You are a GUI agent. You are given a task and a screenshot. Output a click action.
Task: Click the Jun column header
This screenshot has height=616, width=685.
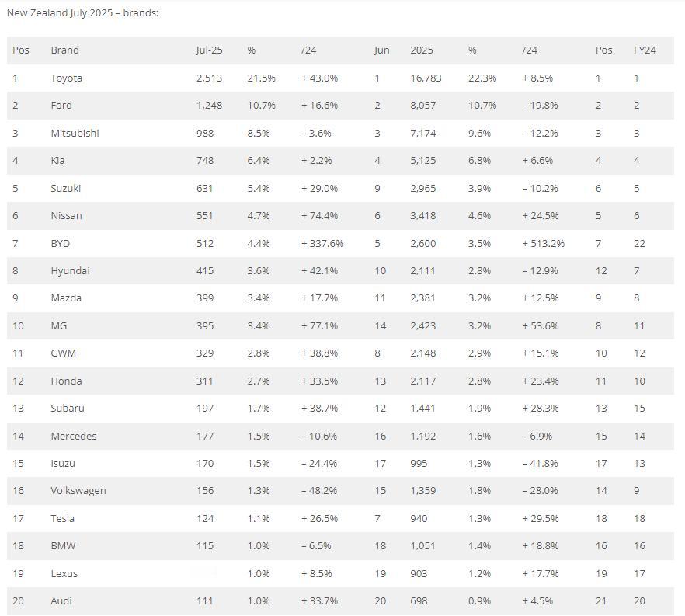381,50
